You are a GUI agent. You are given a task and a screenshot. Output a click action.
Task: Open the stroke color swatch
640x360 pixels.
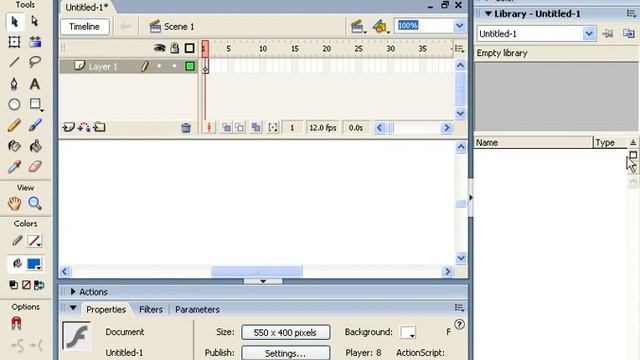(34, 241)
